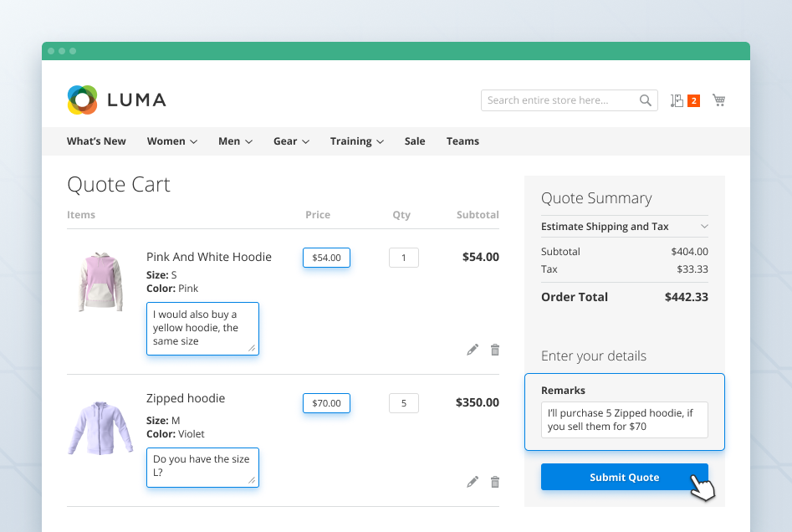The image size is (792, 532).
Task: Click the What's New menu item
Action: 95,141
